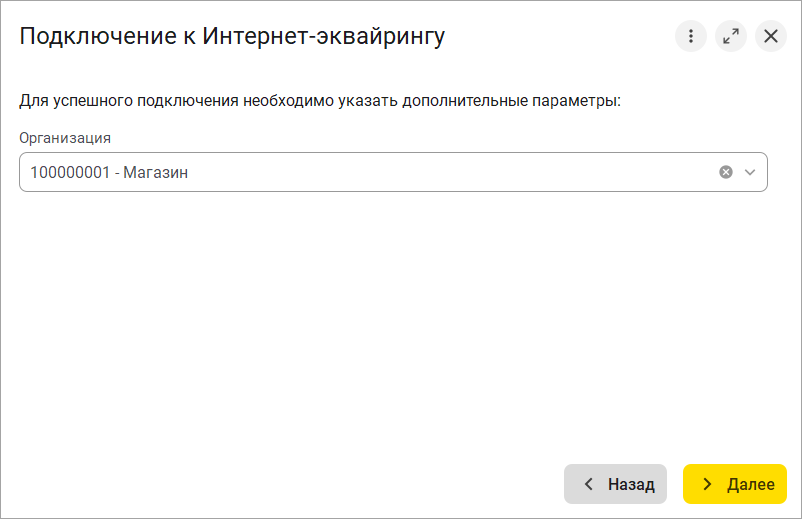This screenshot has width=802, height=519.
Task: Click the left chevron on Назад
Action: (588, 484)
